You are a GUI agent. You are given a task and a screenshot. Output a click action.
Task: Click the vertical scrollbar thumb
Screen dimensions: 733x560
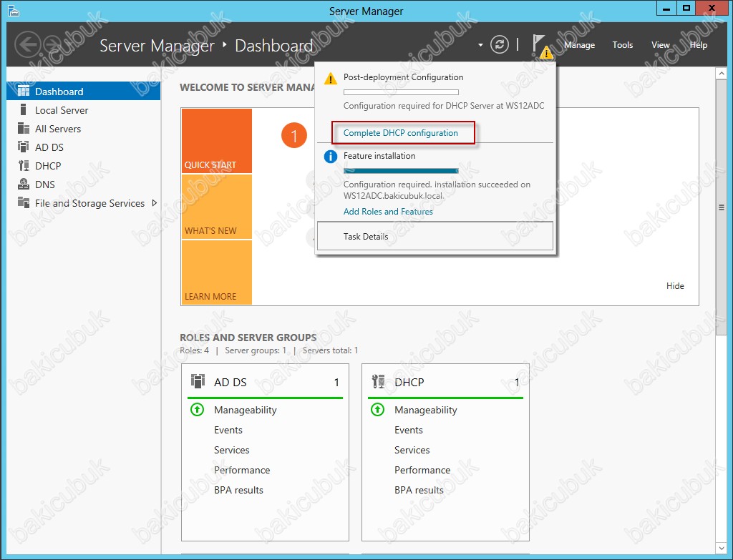tap(722, 207)
